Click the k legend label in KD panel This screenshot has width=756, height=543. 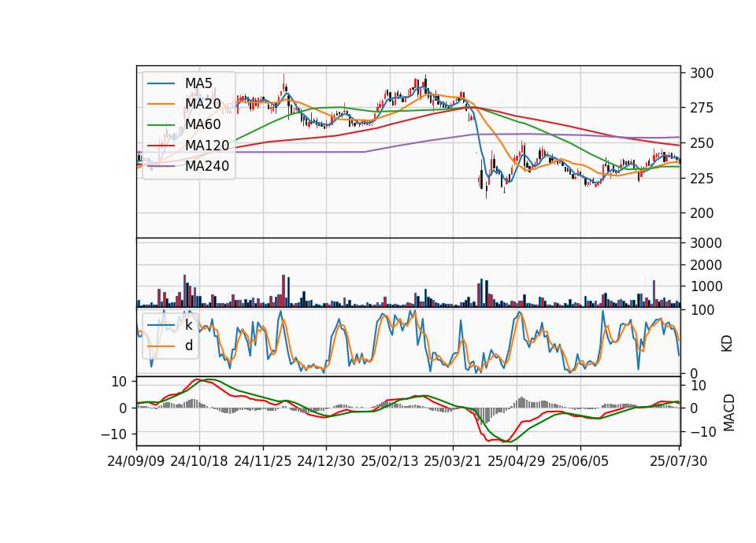tap(188, 325)
